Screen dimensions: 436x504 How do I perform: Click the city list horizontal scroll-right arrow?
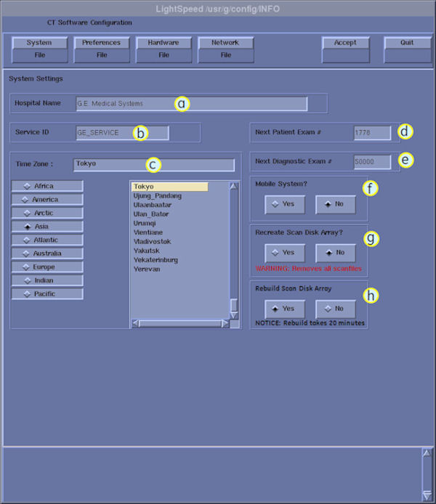point(225,323)
